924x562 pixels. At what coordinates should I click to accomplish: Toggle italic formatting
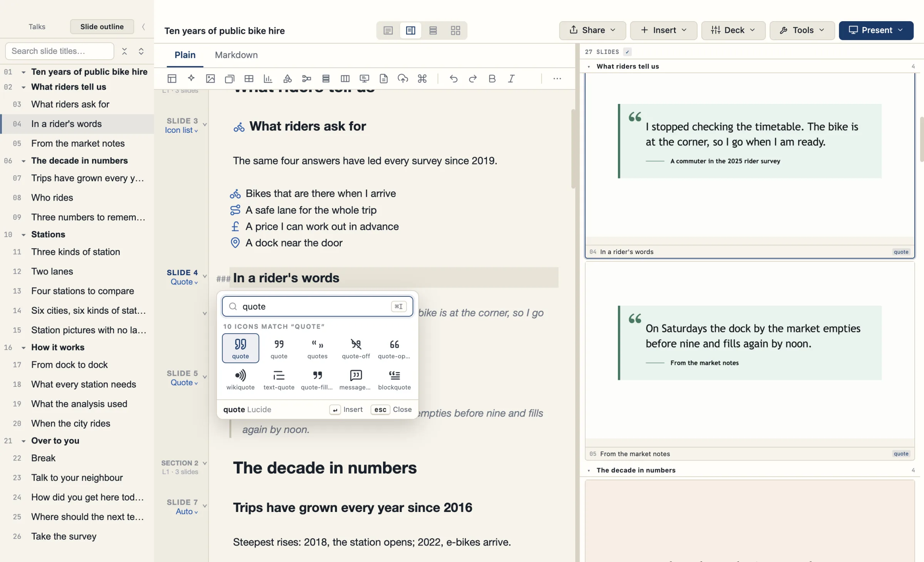coord(511,79)
